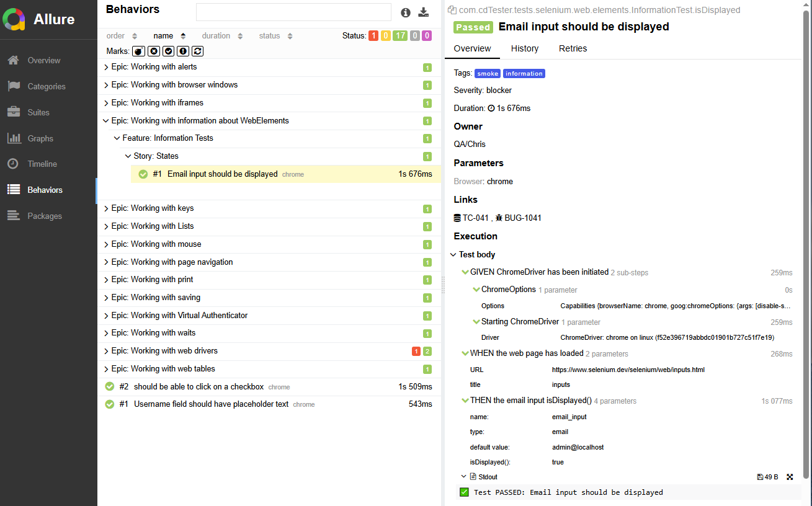Collapse step GIVEN ChromeDriver has been initiated
The width and height of the screenshot is (812, 506).
coord(627,272)
